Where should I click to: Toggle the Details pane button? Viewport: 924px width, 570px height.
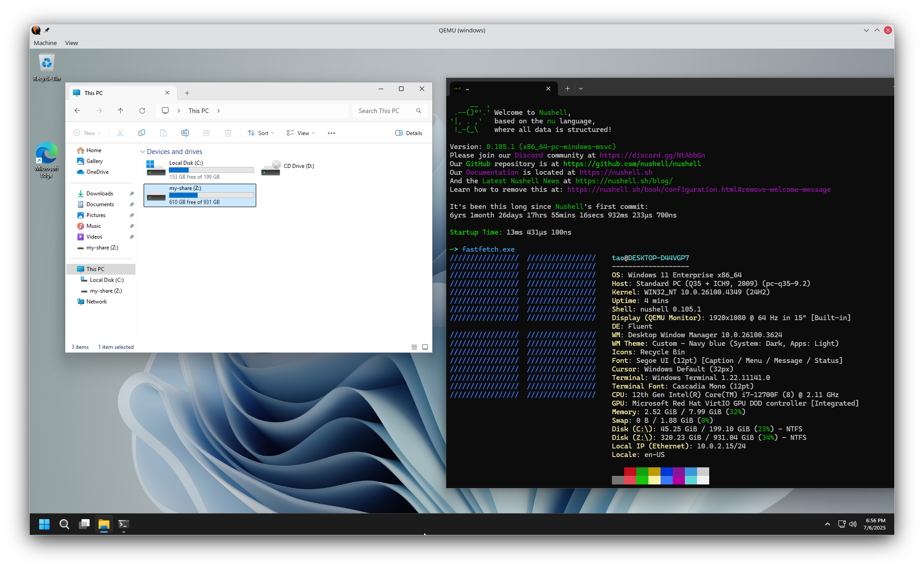click(409, 133)
